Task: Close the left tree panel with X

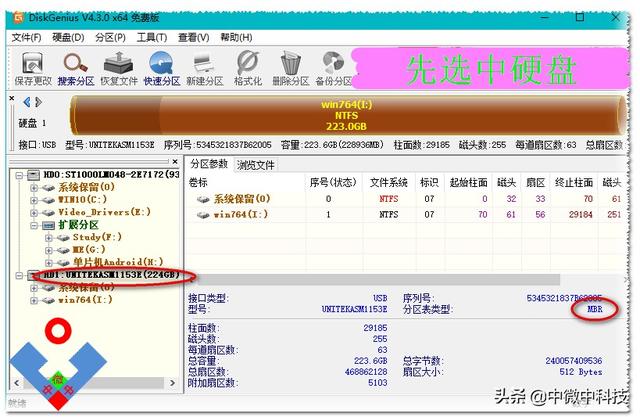Action: [175, 162]
